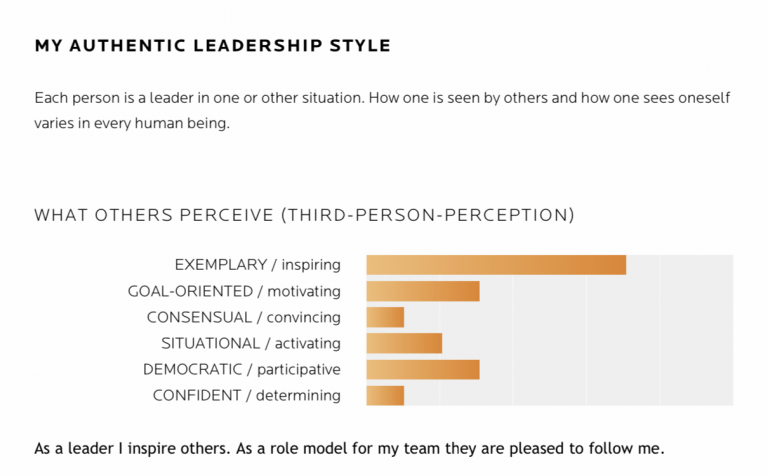The image size is (768, 476).
Task: Click the "My Authentic Leadership Style" title
Action: (212, 46)
